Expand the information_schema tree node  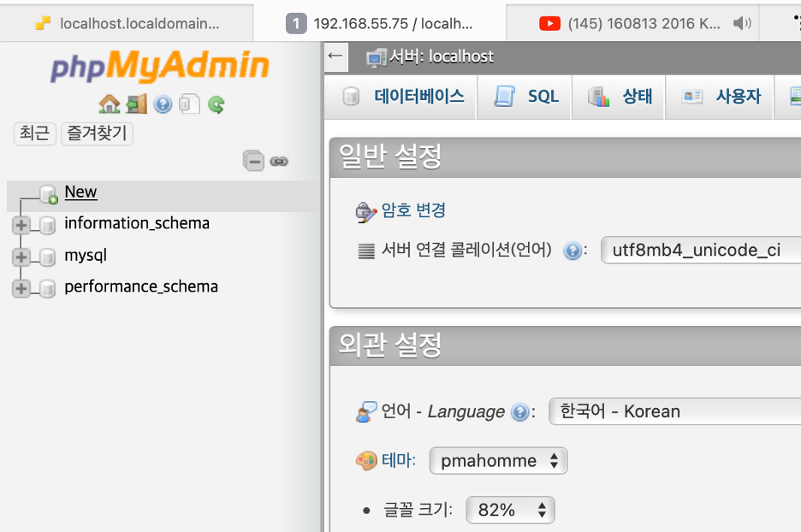(x=21, y=225)
